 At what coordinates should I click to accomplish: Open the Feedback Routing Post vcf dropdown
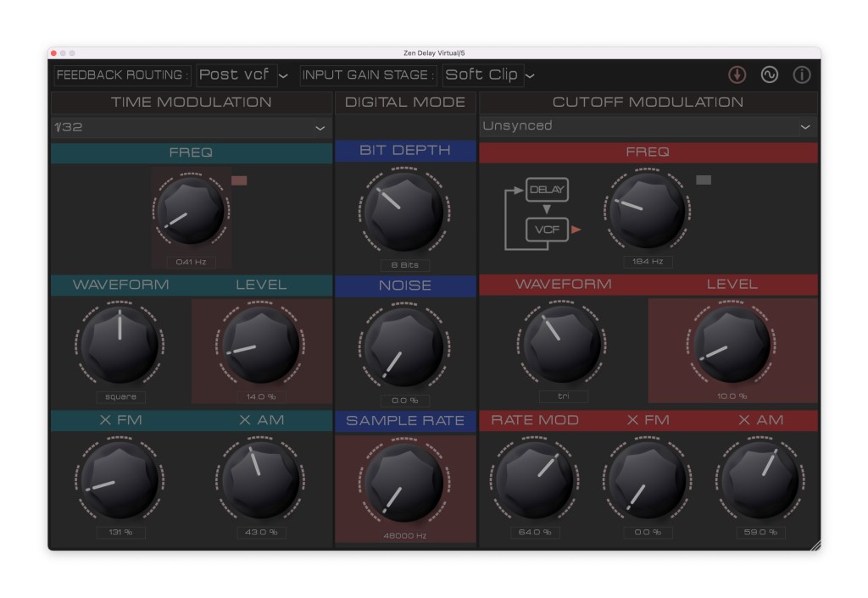pos(243,75)
